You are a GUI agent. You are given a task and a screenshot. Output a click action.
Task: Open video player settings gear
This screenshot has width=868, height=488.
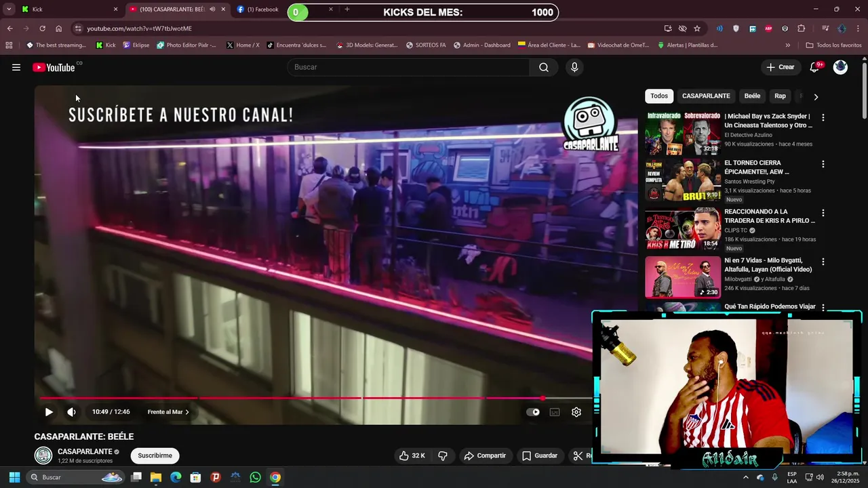(x=576, y=412)
